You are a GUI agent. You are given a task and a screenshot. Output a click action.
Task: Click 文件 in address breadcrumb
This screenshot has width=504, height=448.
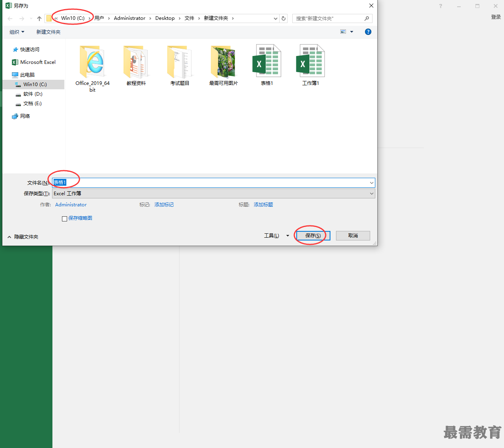click(x=189, y=18)
